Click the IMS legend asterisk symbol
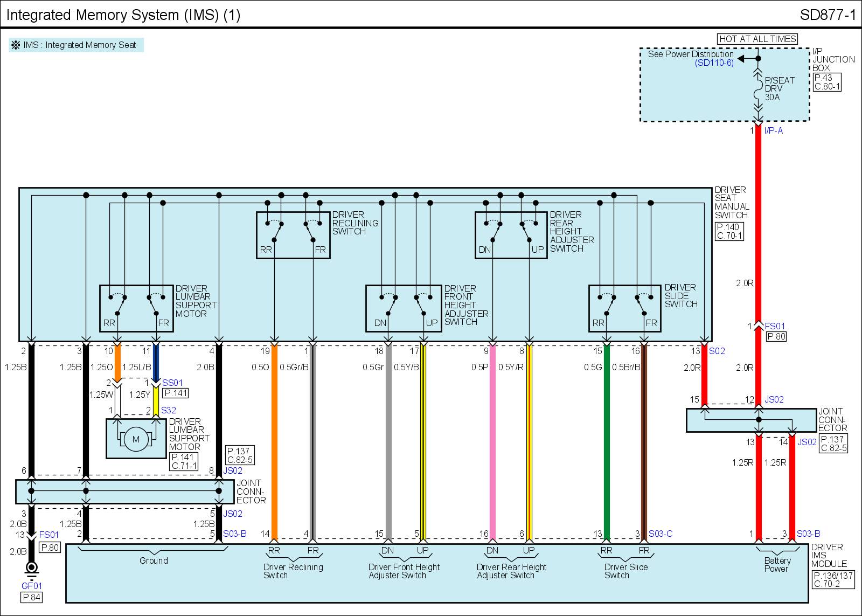The image size is (862, 616). pos(16,45)
